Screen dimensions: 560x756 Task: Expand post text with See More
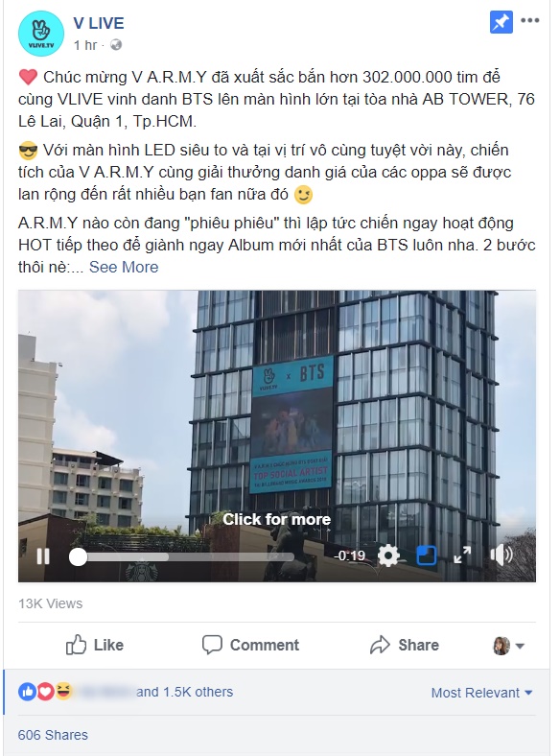[x=124, y=267]
